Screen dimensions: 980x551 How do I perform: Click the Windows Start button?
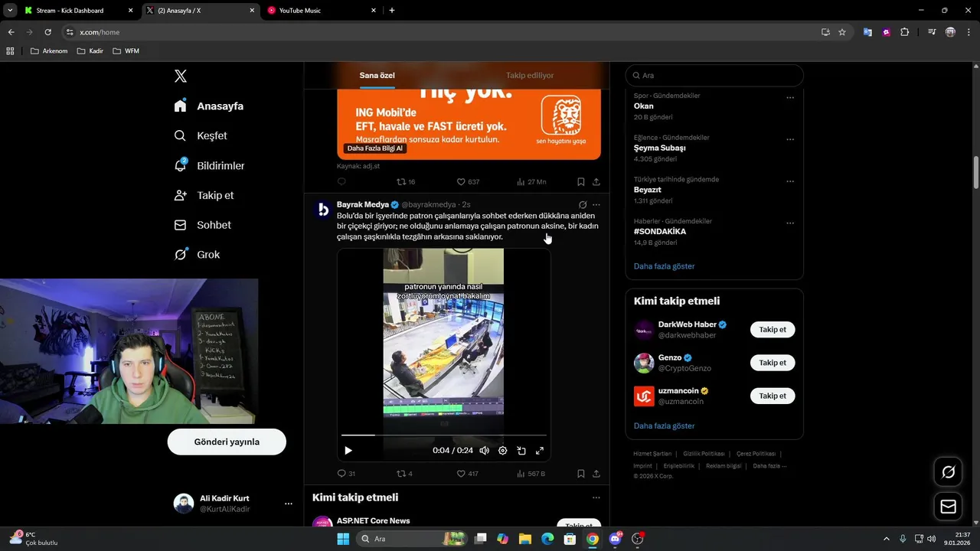tap(343, 539)
